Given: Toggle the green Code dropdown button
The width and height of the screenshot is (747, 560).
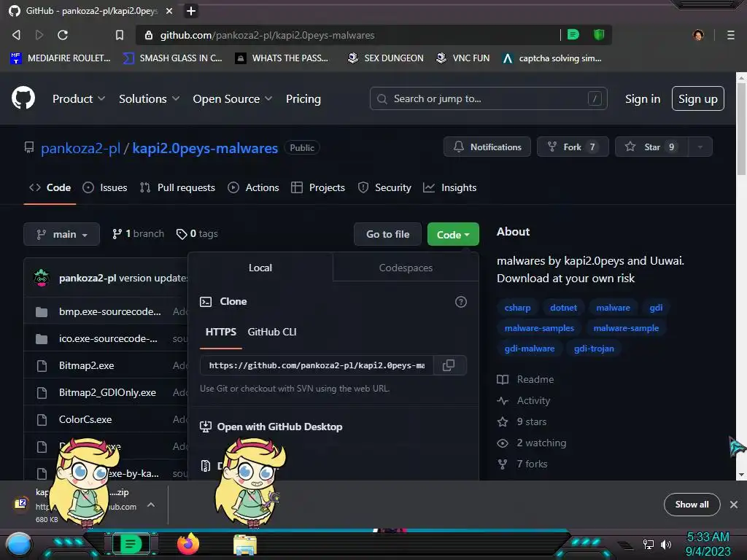Looking at the screenshot, I should (x=453, y=234).
